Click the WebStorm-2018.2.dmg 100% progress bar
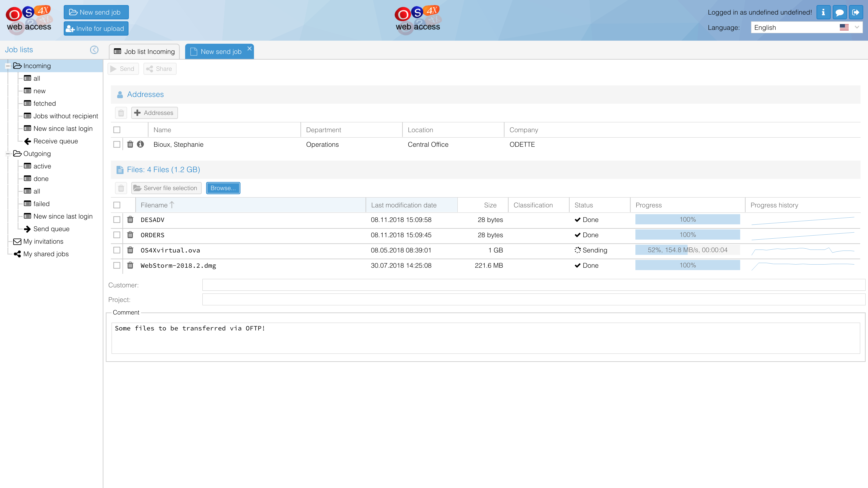The height and width of the screenshot is (488, 868). pyautogui.click(x=687, y=265)
